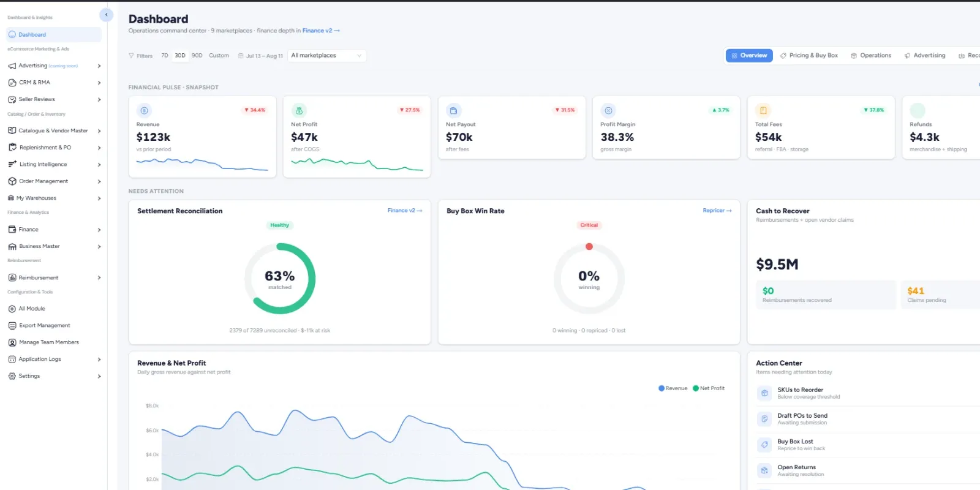Click the Total Fees card icon

point(763,111)
